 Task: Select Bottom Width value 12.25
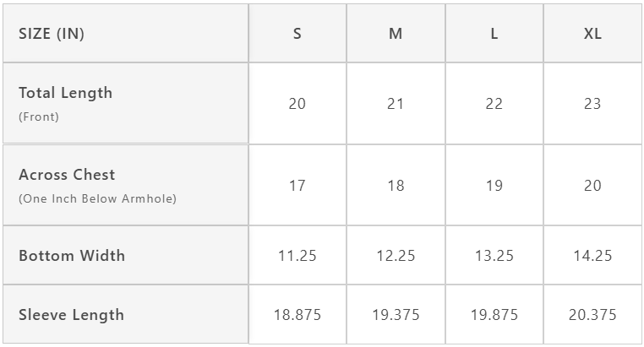point(396,256)
